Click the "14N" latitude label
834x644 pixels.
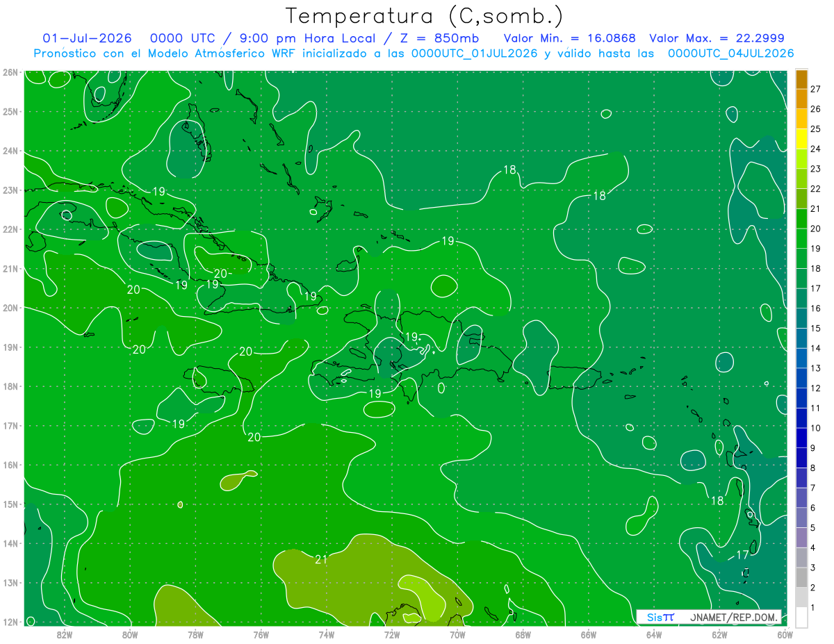click(x=10, y=543)
